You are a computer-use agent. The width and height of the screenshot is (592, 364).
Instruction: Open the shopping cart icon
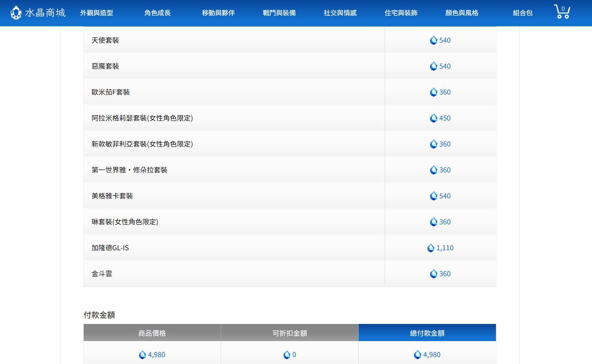click(x=562, y=12)
